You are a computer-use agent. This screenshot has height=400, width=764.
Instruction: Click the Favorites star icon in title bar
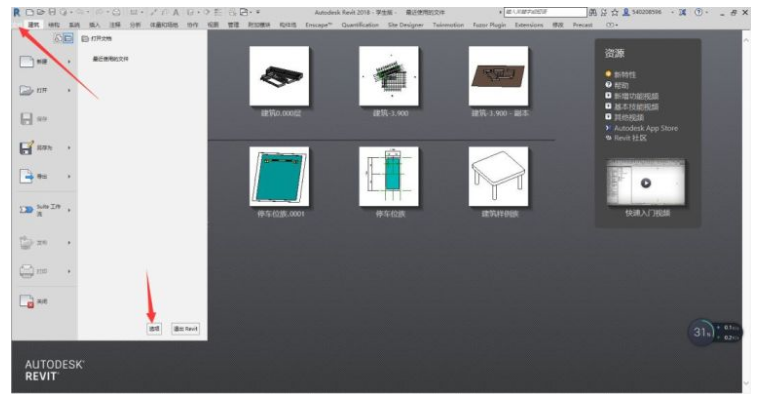pyautogui.click(x=615, y=12)
